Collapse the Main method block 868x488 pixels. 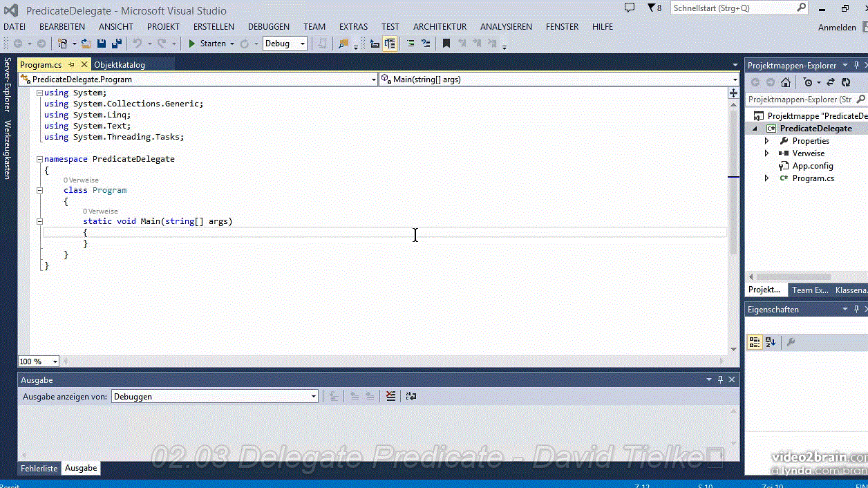39,221
